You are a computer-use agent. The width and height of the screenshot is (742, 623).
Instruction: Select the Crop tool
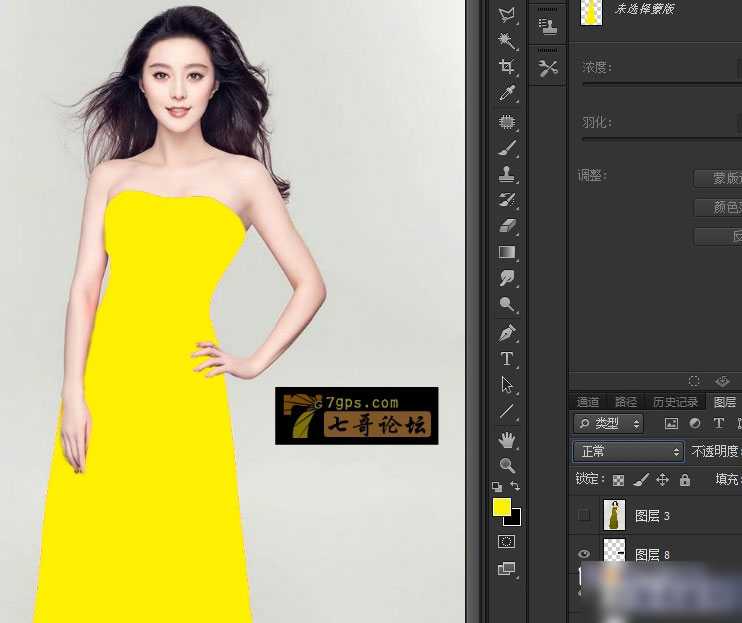click(x=507, y=66)
